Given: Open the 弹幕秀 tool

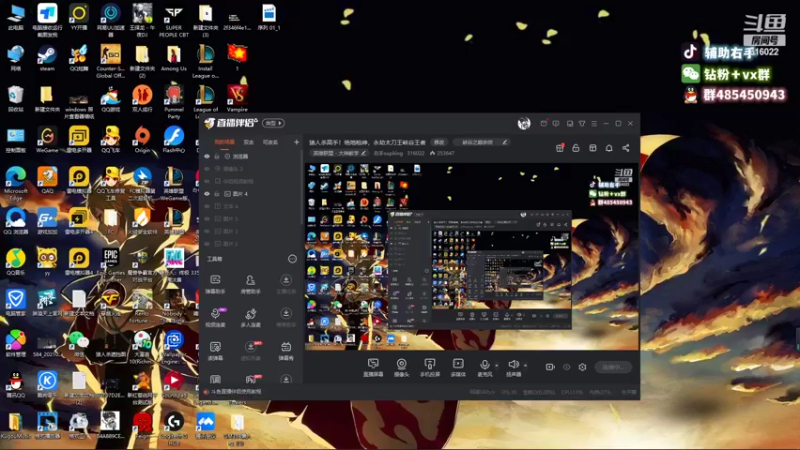Looking at the screenshot, I should [x=286, y=351].
